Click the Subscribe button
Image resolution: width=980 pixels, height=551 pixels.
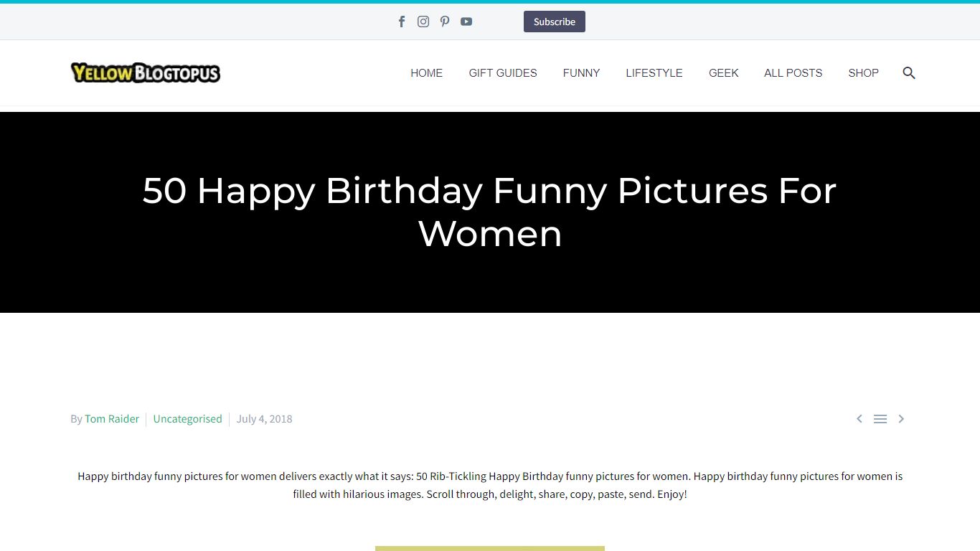[555, 22]
